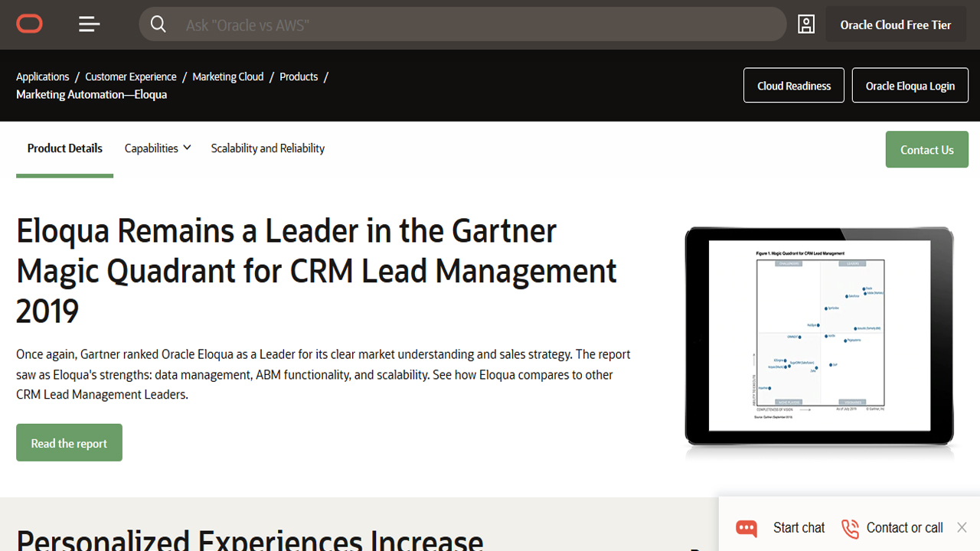
Task: Open Oracle Eloqua Login
Action: pos(910,86)
